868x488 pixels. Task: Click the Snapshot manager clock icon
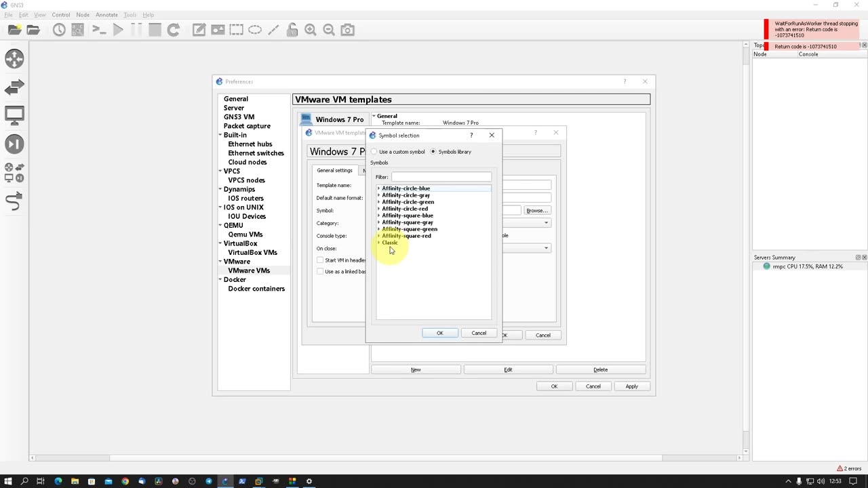coord(59,30)
